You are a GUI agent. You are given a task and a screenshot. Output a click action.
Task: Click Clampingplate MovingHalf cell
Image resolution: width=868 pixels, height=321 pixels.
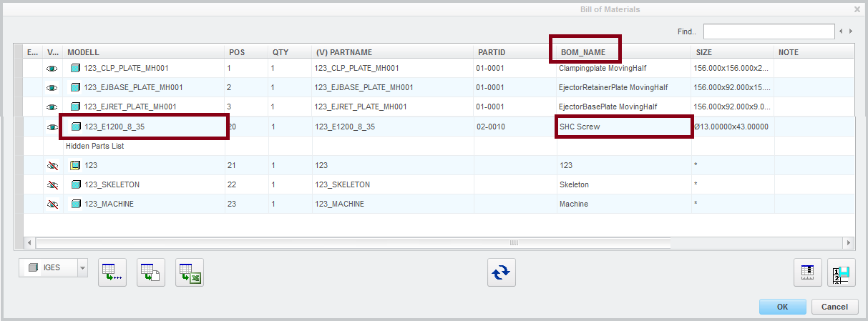[624, 69]
